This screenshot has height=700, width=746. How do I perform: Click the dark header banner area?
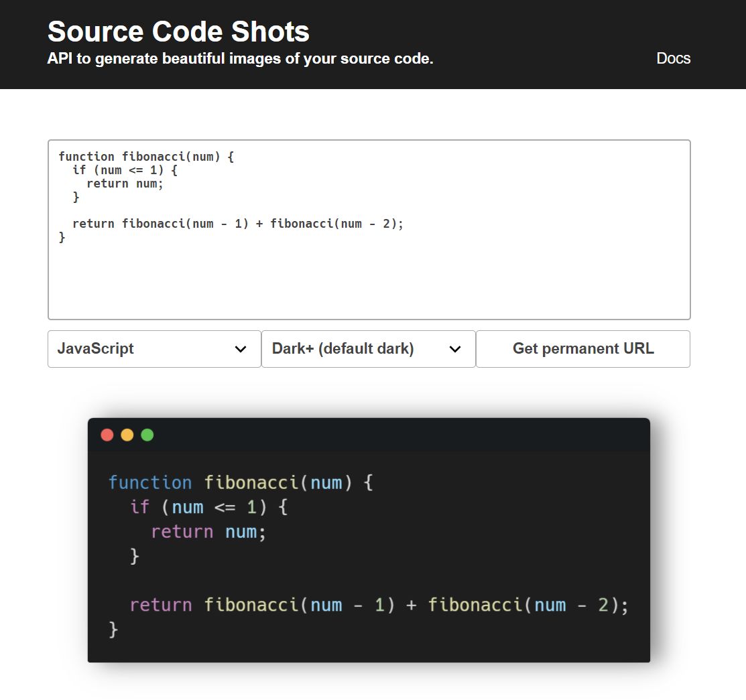coord(373,44)
